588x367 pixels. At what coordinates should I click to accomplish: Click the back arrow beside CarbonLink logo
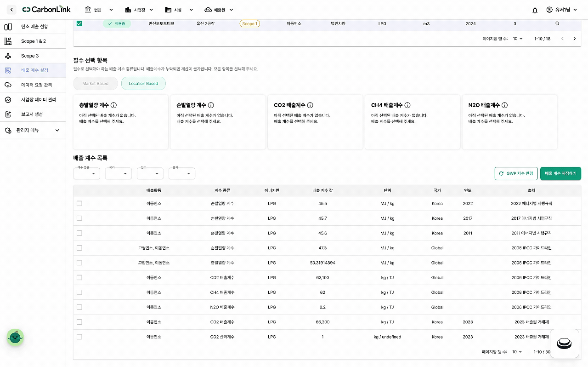tap(11, 10)
